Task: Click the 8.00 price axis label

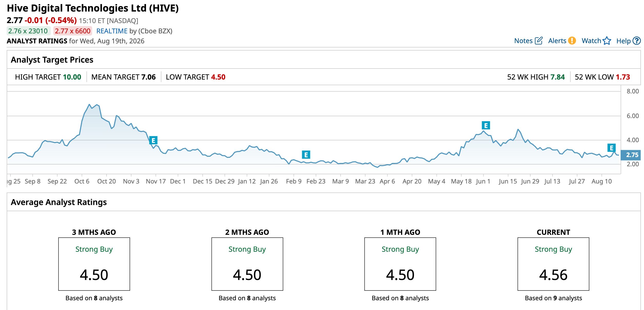Action: pos(633,91)
